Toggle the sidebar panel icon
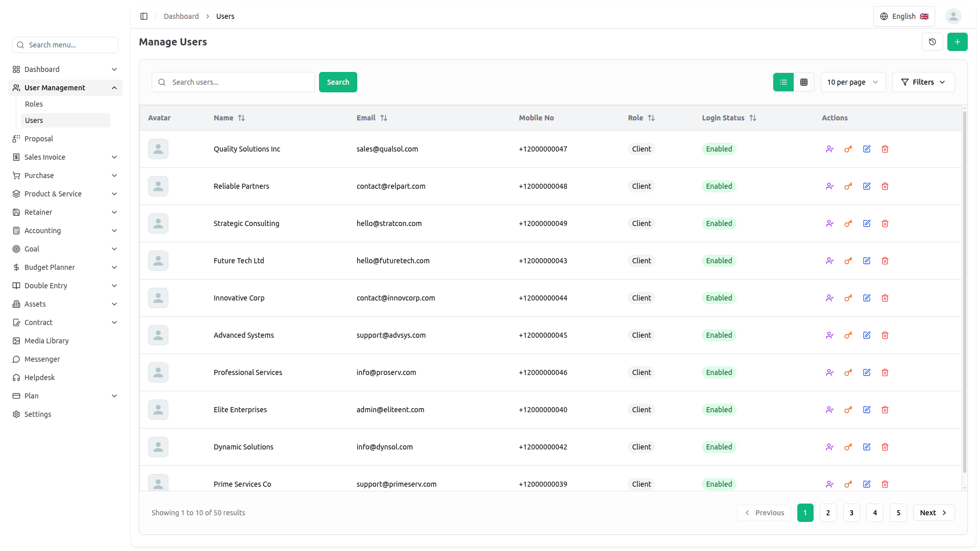980x551 pixels. pos(144,16)
